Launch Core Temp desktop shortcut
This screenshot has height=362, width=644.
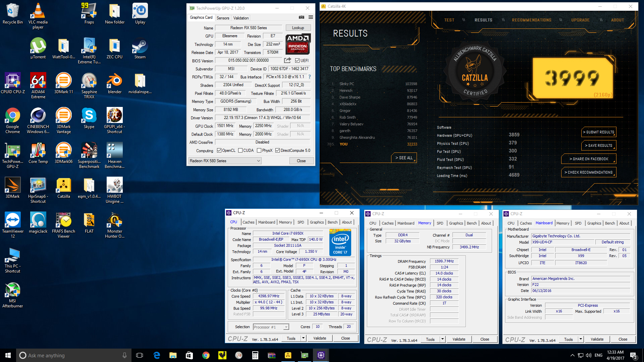pos(38,153)
